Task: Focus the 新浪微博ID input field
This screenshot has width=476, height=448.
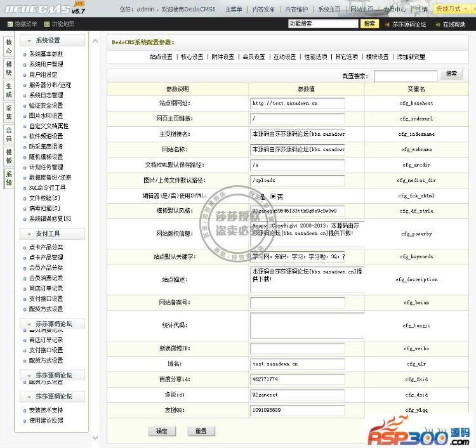Action: click(x=298, y=348)
